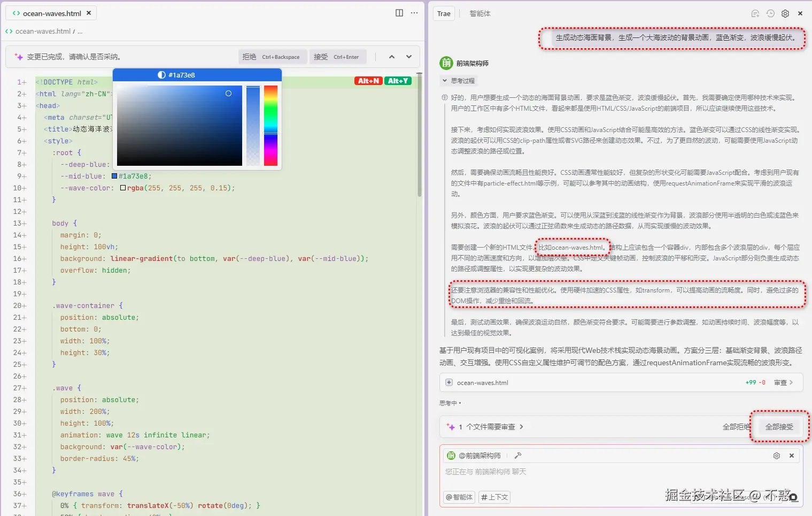Click the sparkle icon beside files to review

click(x=451, y=427)
